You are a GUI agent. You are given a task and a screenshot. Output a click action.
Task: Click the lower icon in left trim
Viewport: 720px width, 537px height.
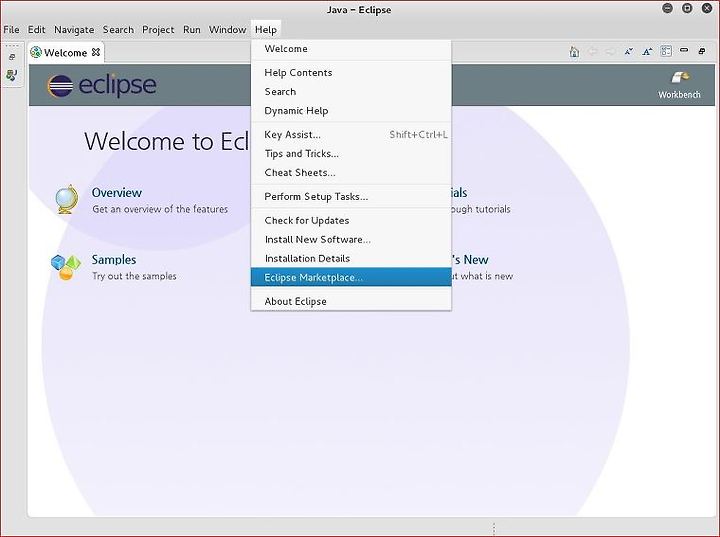[x=11, y=75]
